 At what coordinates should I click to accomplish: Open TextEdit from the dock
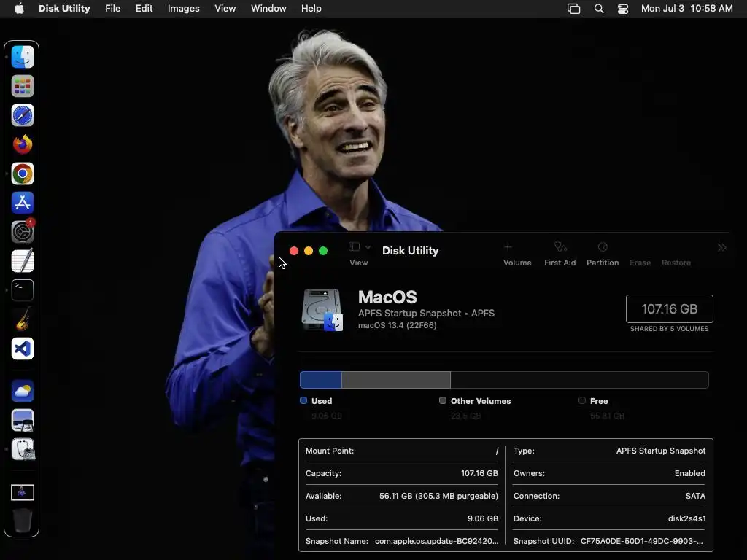23,261
